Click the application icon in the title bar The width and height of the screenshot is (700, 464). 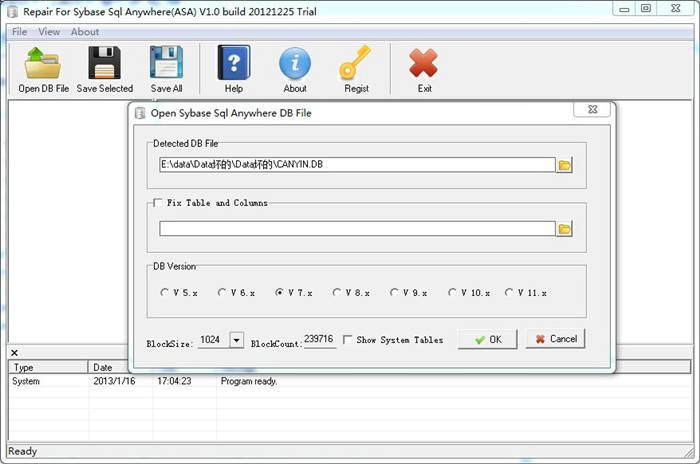click(x=12, y=12)
